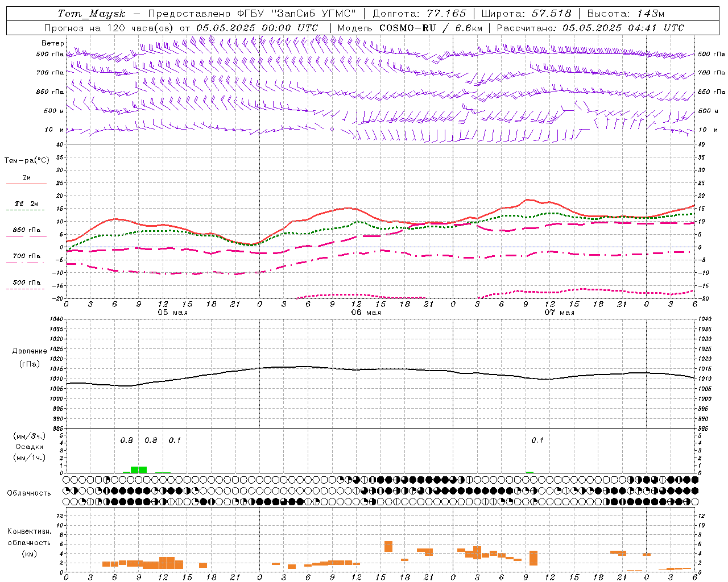Click the "700 гПа" temperature legend entry
This screenshot has height=582, width=728.
27,256
